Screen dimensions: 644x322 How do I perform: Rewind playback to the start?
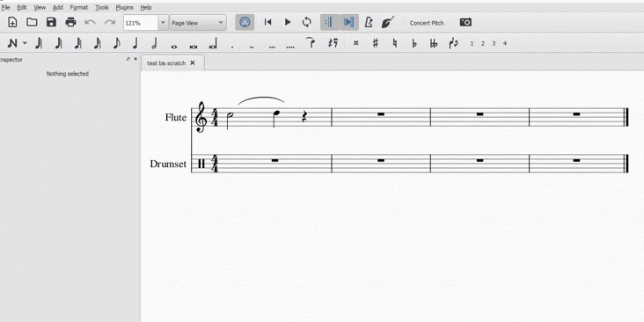267,22
